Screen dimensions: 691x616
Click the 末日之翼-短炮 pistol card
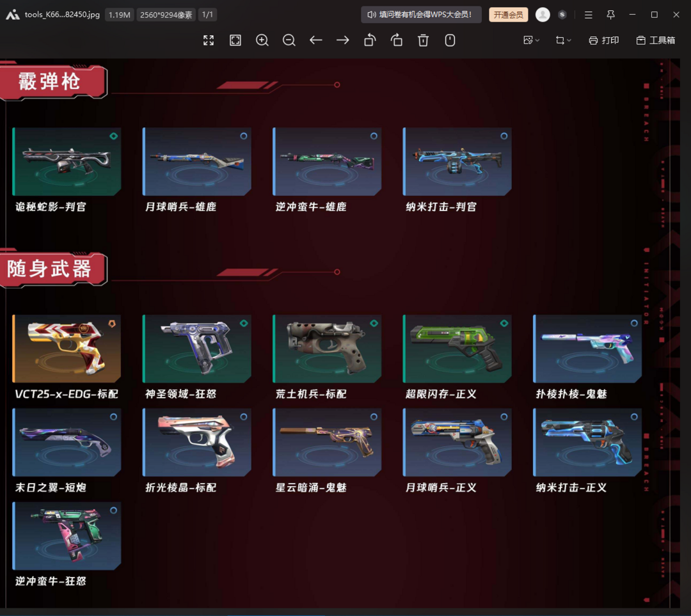[x=67, y=443]
